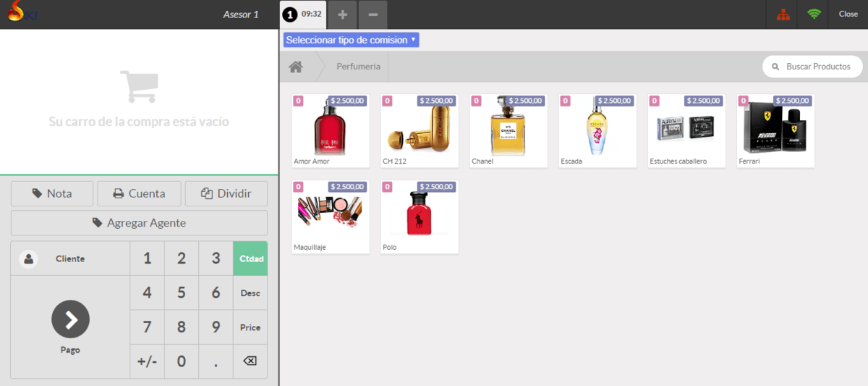Select order tab 1 at 09:32
868x386 pixels.
coord(303,14)
